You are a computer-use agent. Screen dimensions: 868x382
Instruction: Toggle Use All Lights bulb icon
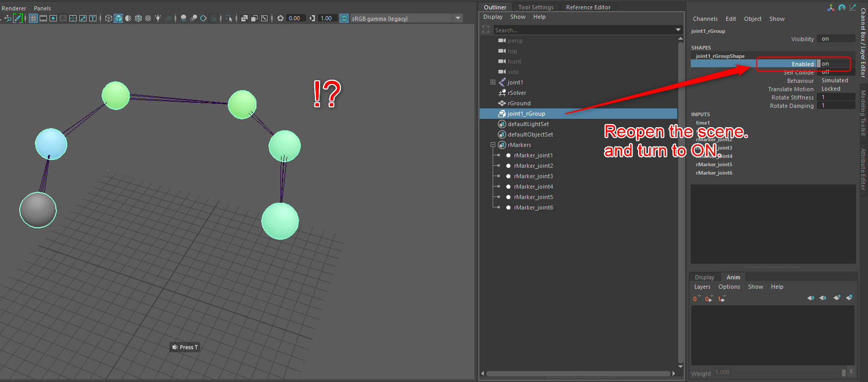click(x=158, y=18)
